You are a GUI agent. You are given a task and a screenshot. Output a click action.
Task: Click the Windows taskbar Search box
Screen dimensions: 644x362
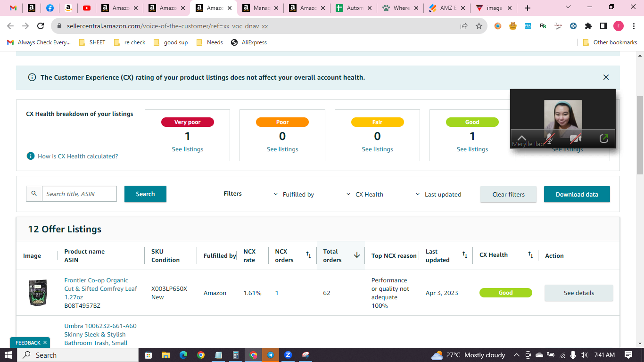(x=78, y=355)
